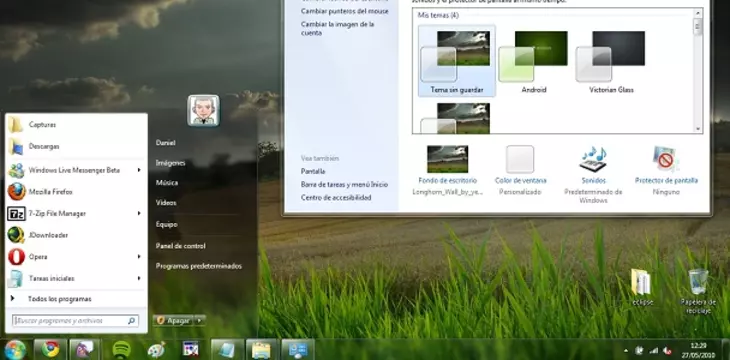Select the Android theme thumbnail
The width and height of the screenshot is (730, 360).
[534, 61]
